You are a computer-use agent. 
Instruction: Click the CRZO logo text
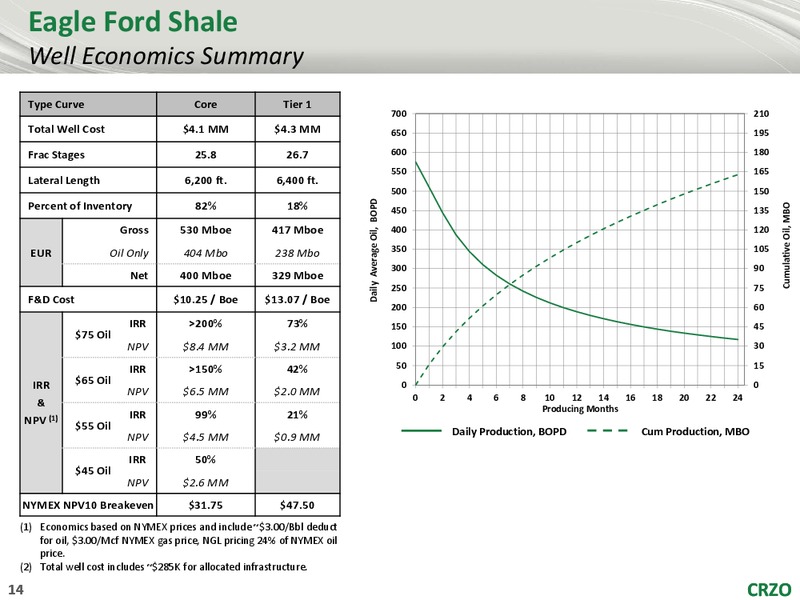[x=769, y=589]
